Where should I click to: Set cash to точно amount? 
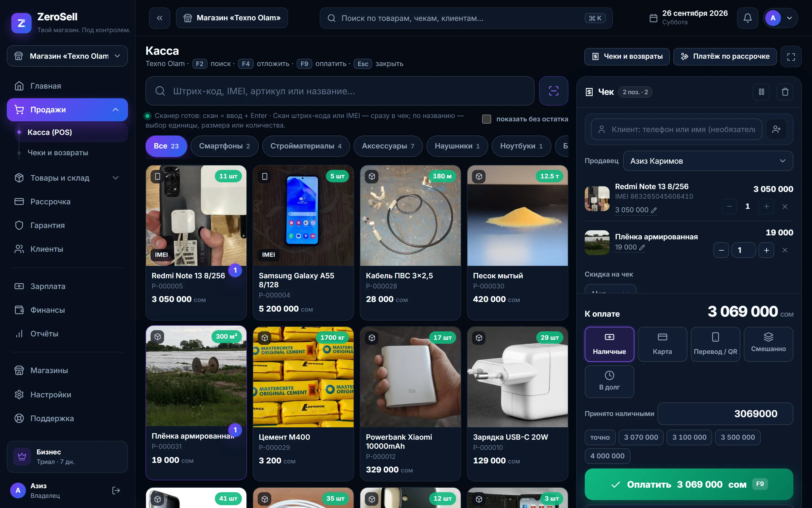click(x=600, y=437)
